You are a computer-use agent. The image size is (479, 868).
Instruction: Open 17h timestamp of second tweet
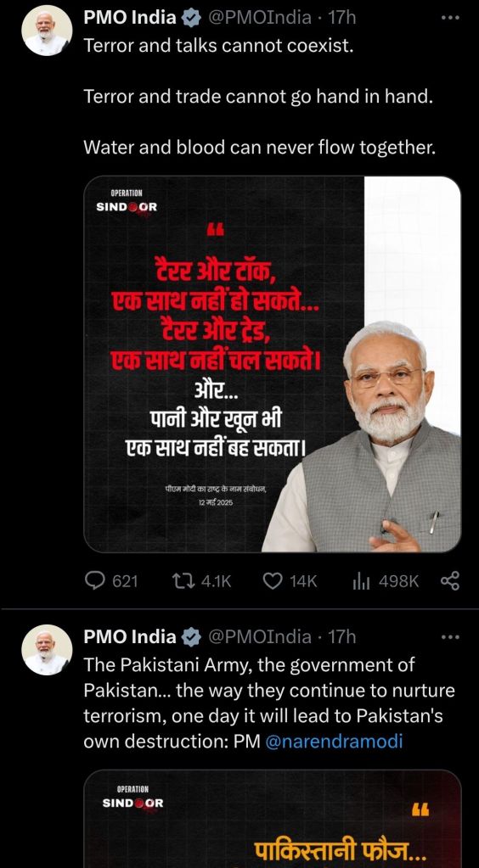click(x=341, y=637)
